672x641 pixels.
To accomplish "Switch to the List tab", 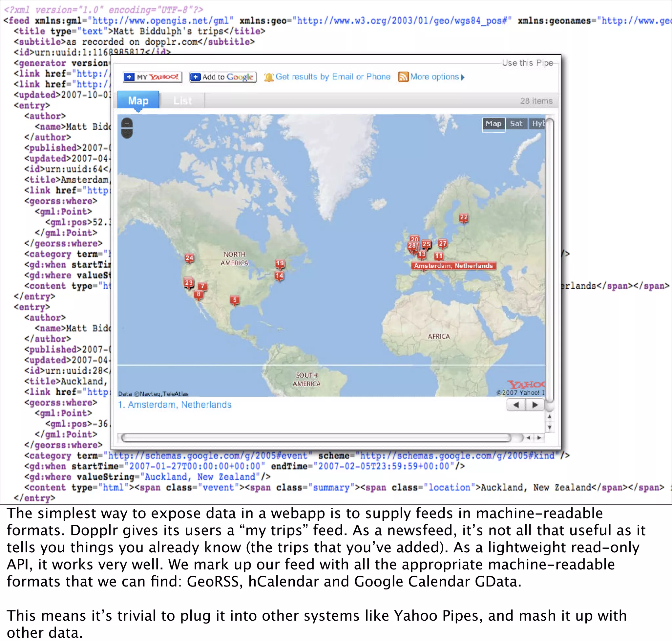I will pyautogui.click(x=182, y=100).
